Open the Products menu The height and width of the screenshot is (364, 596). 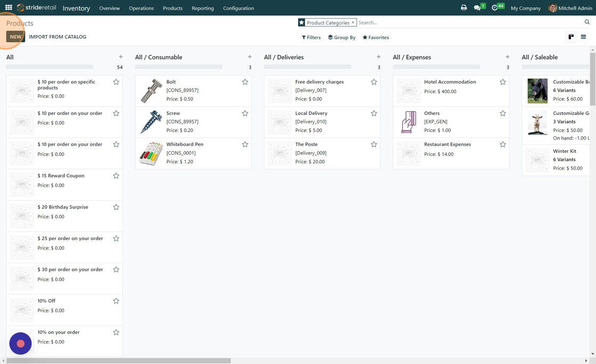tap(172, 8)
